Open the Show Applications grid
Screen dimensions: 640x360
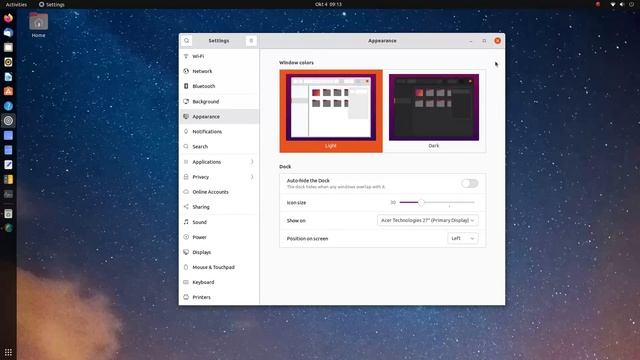[8, 352]
